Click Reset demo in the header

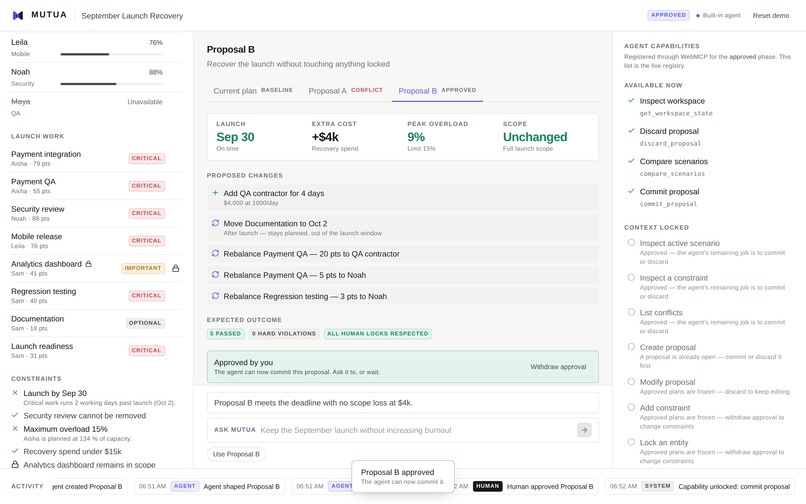pos(771,15)
